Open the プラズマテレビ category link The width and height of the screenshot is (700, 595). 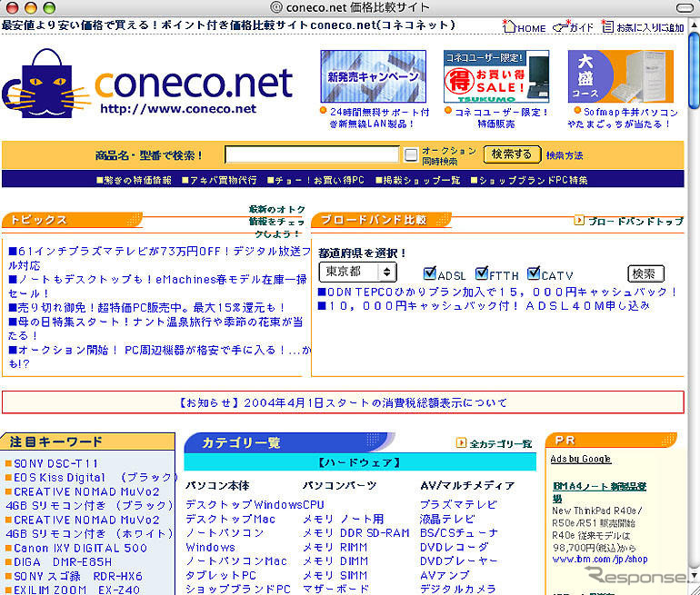458,504
